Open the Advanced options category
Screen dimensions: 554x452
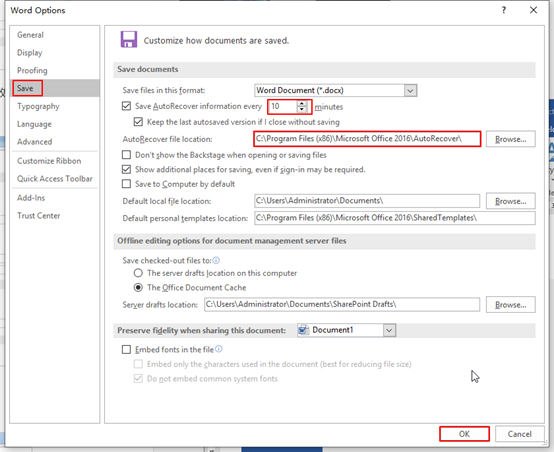[x=35, y=142]
